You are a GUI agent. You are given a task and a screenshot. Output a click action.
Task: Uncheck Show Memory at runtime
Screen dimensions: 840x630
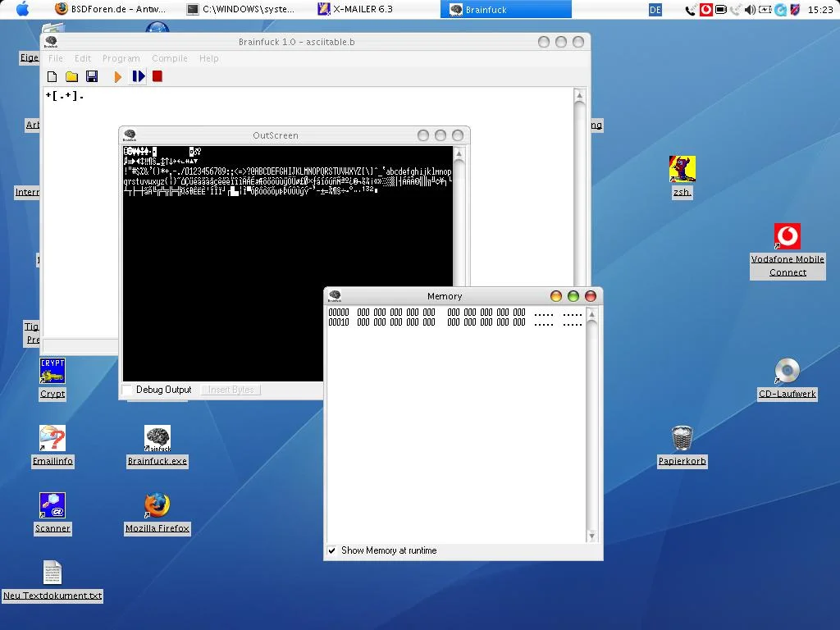(332, 550)
